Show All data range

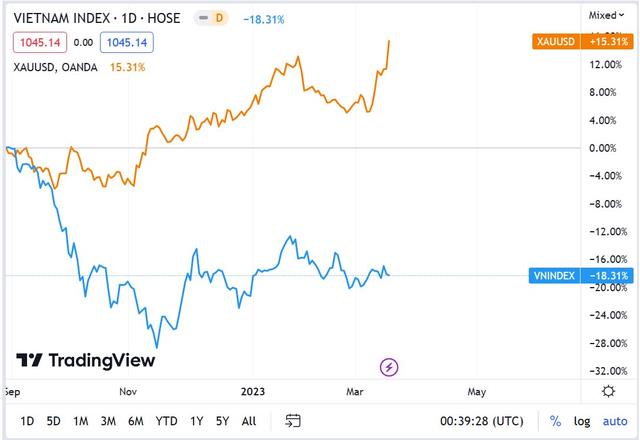249,420
